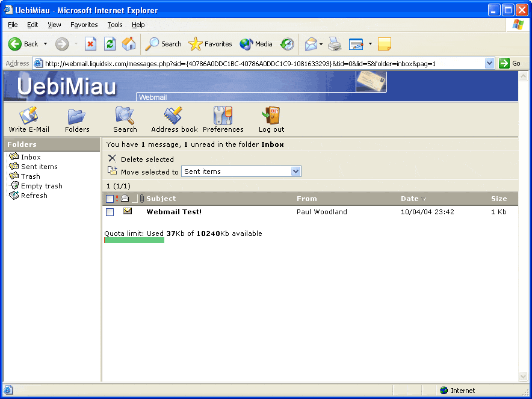Screen dimensions: 532x399
Task: Open the Favorites menu
Action: click(x=84, y=25)
